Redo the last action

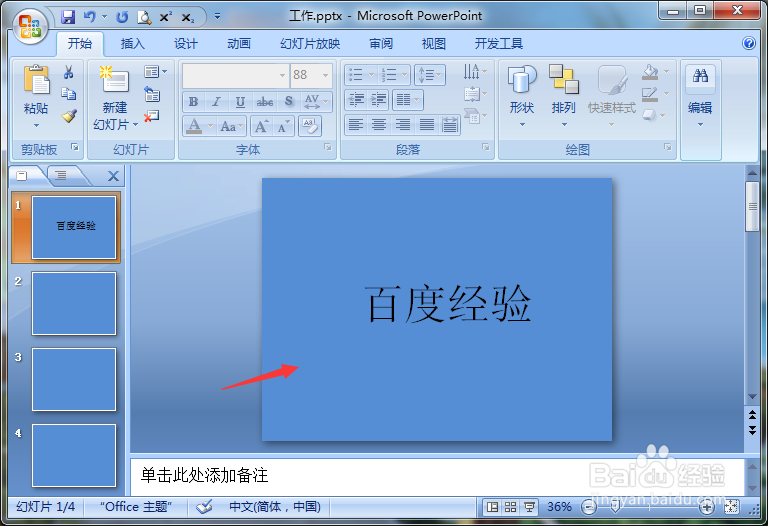coord(122,17)
